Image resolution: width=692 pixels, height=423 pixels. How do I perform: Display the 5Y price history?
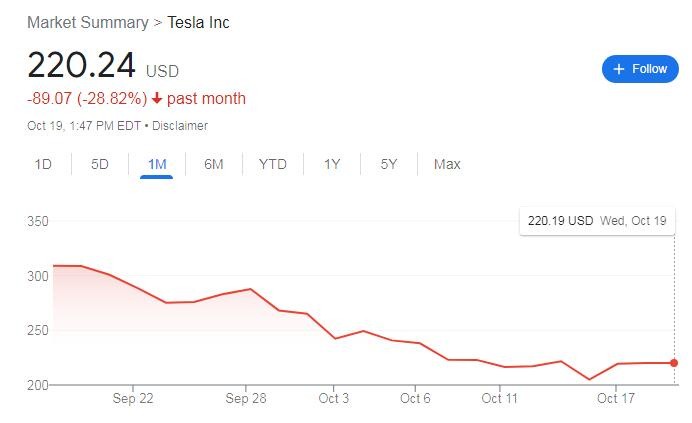[x=389, y=164]
